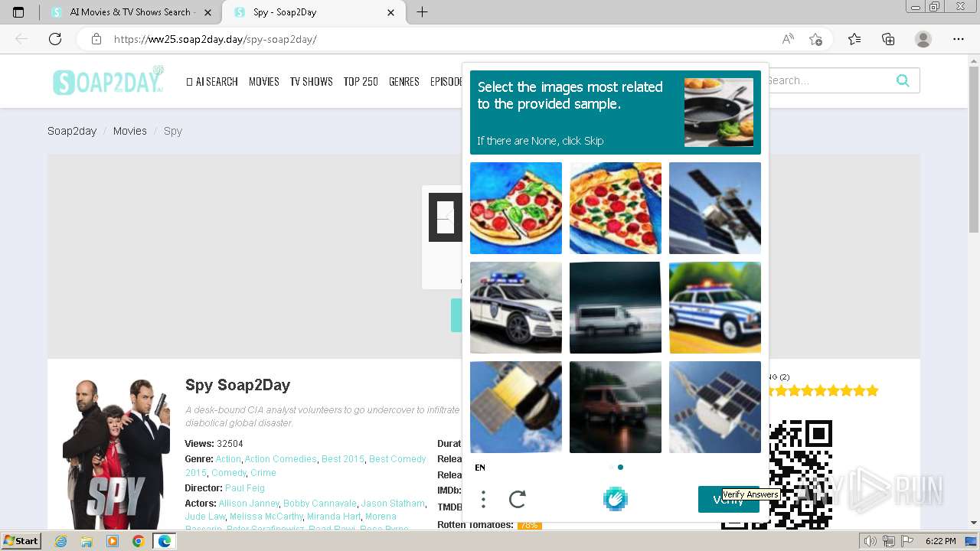980x551 pixels.
Task: Open the Windows Start button
Action: 21,541
